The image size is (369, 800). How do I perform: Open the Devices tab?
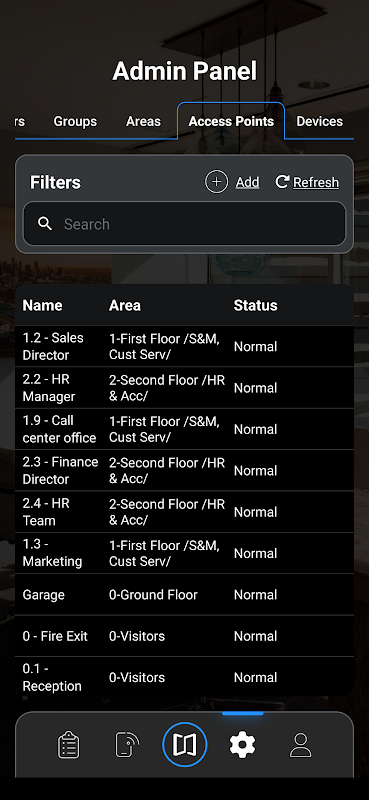(319, 121)
